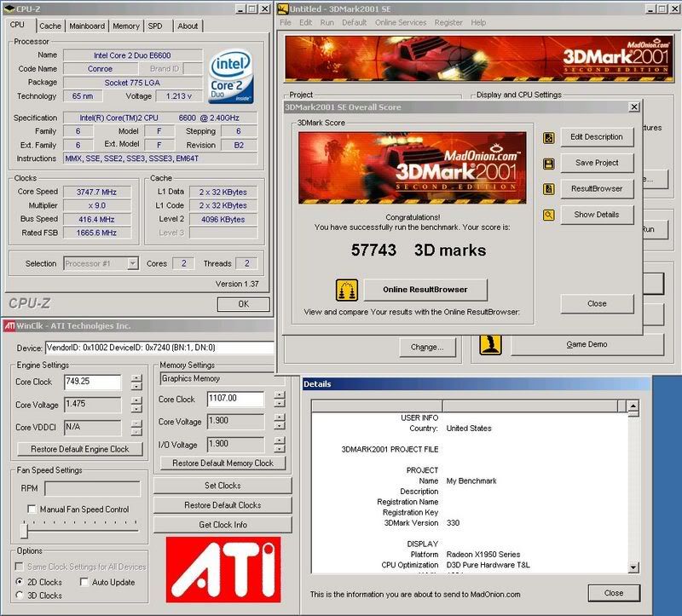Decrease memory Core Clock stepper down

[x=280, y=402]
